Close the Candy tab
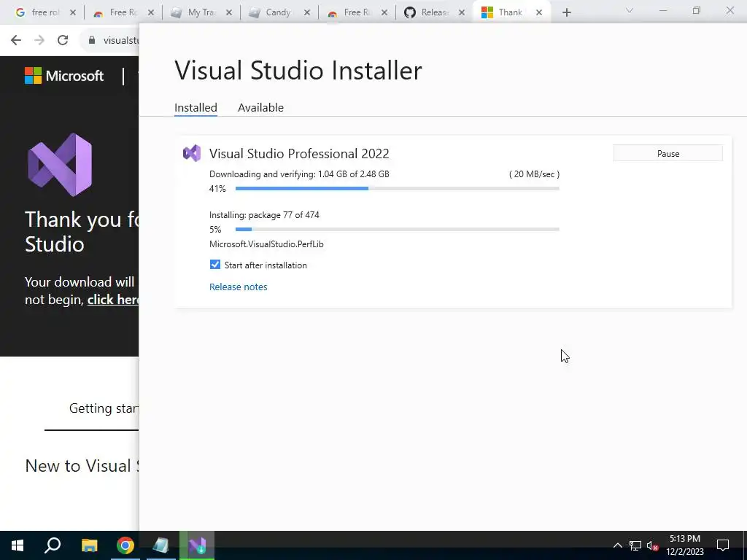 tap(307, 13)
